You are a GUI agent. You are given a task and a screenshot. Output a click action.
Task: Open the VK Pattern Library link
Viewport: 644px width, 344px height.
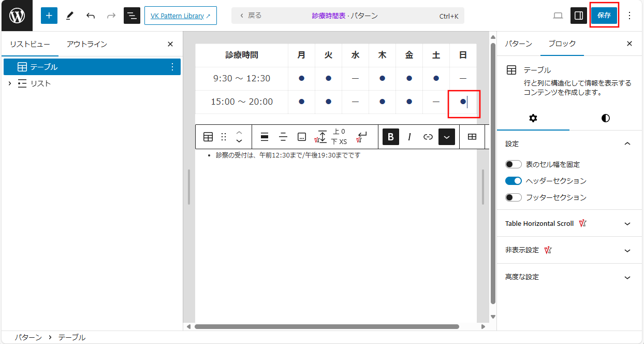click(x=180, y=16)
